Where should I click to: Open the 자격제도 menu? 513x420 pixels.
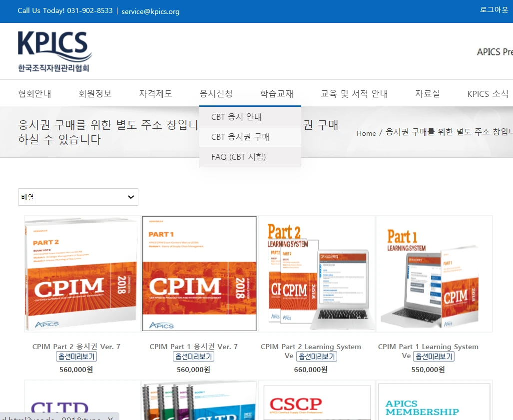pyautogui.click(x=156, y=93)
